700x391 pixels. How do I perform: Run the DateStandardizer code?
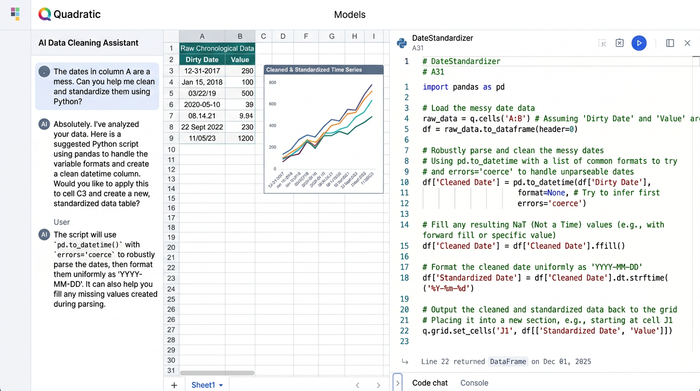point(639,43)
